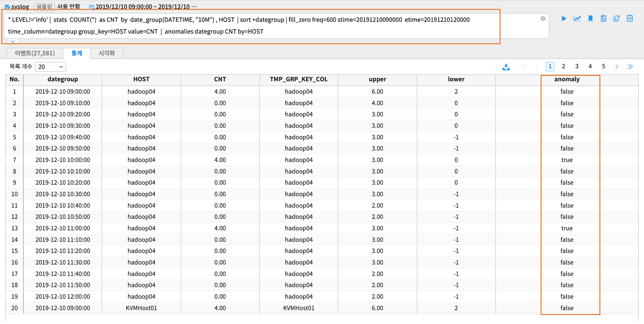Go to results page 5

click(x=603, y=66)
